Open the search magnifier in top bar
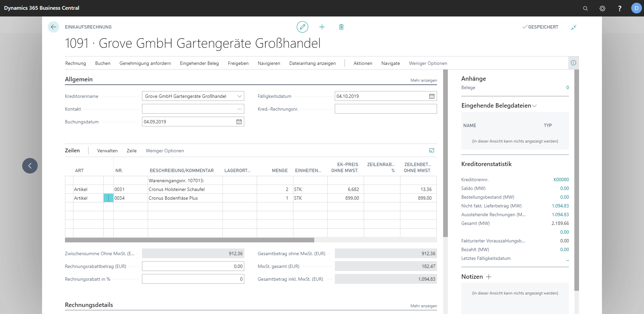Viewport: 644px width, 314px height. click(585, 8)
